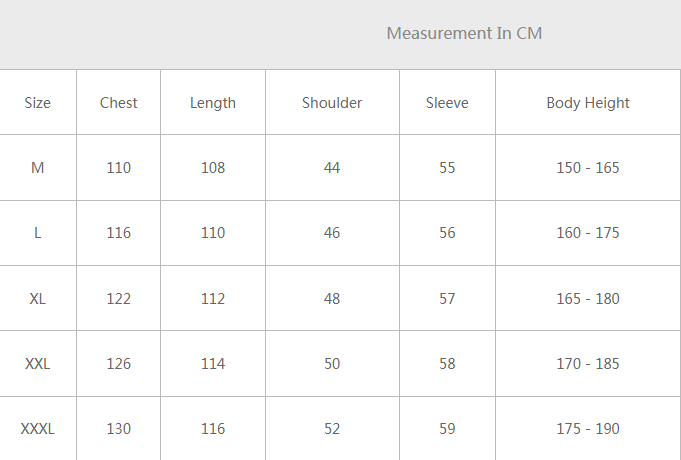Select body height 150 - 165 cell
Image resolution: width=681 pixels, height=460 pixels.
[588, 168]
